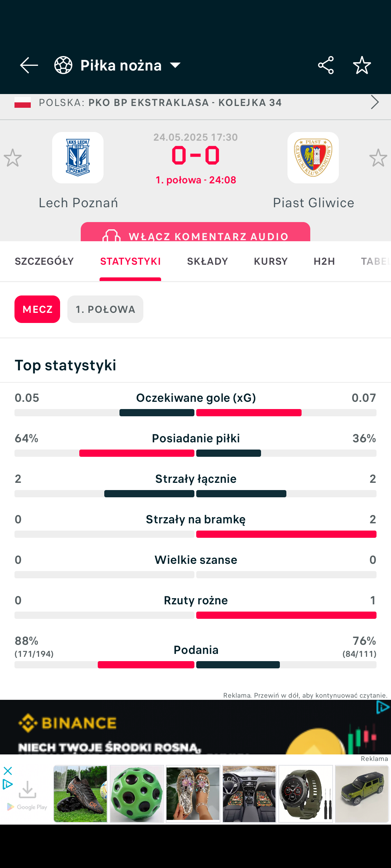The height and width of the screenshot is (868, 391).
Task: Tap the share icon
Action: 325,65
